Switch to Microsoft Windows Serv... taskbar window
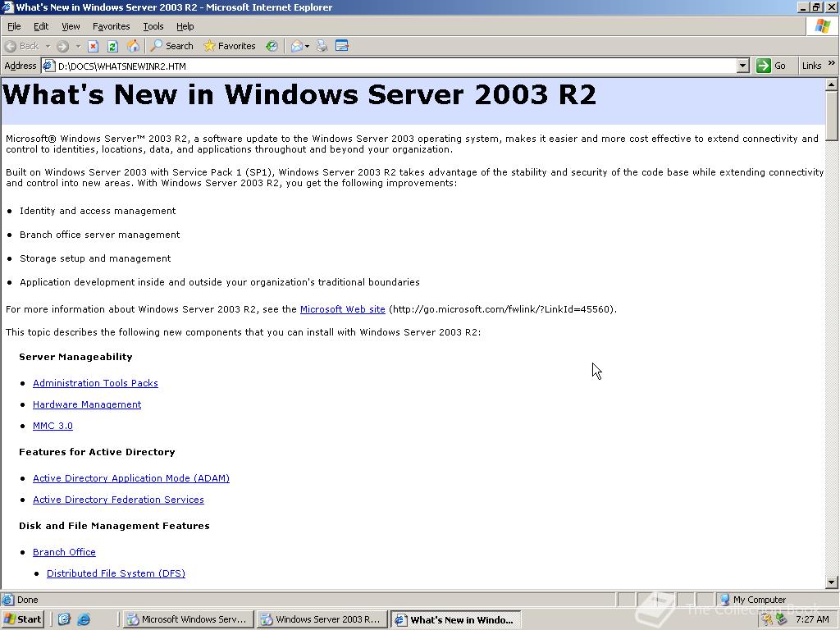The image size is (840, 630). coord(187,620)
